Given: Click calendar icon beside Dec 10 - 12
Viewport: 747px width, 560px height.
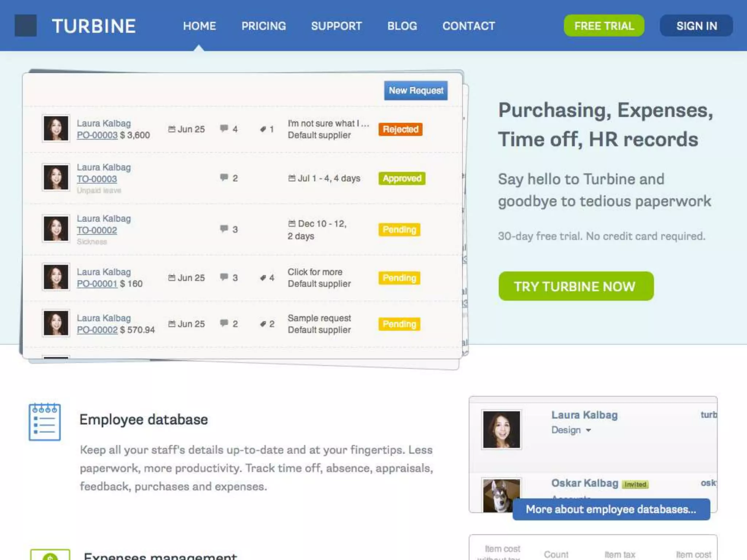Looking at the screenshot, I should (x=292, y=223).
